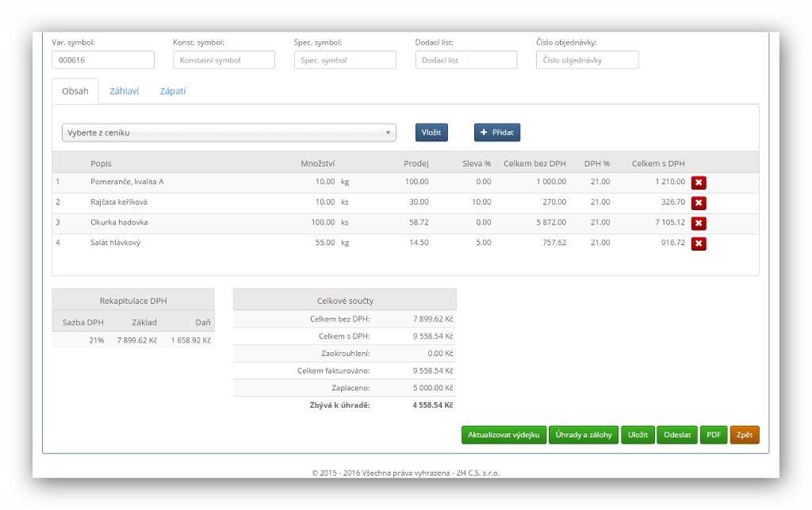
Task: Go back using the Zpět button
Action: click(x=745, y=435)
